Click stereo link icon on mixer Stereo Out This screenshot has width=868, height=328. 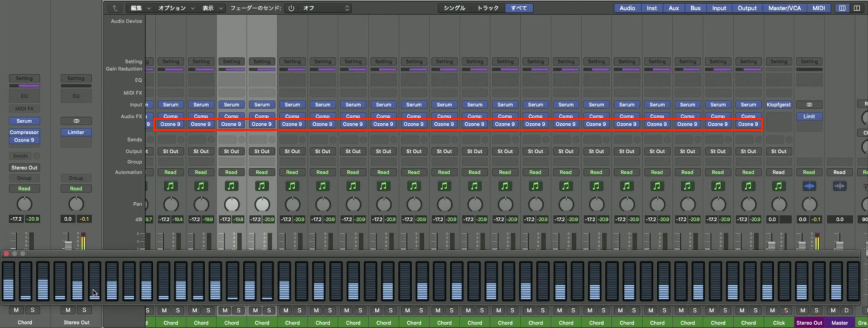click(809, 105)
